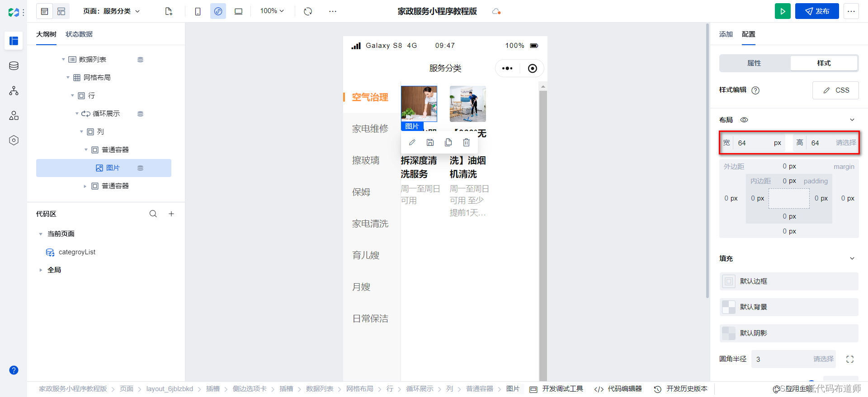Collapse the 列 tree node
Screen dimensions: 868x397
point(81,132)
